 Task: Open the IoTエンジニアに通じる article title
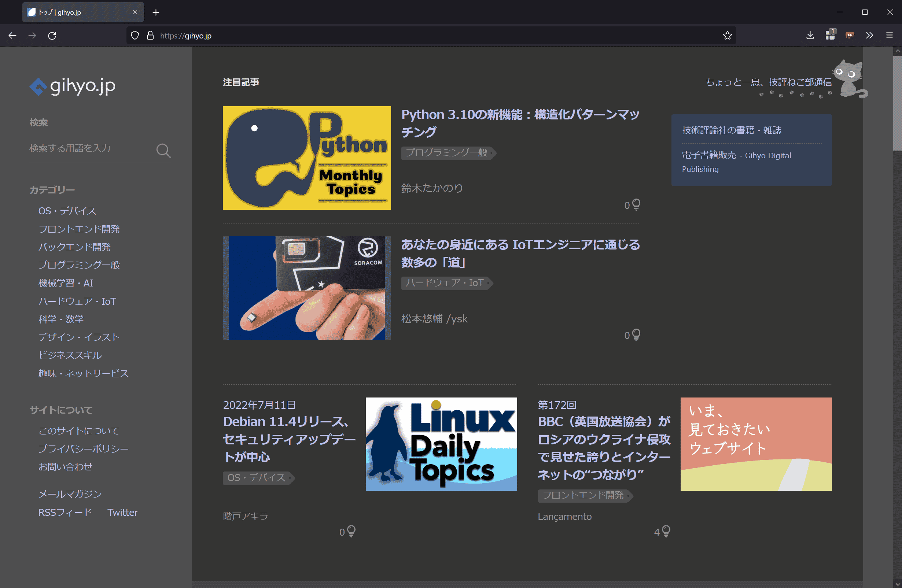pos(520,254)
